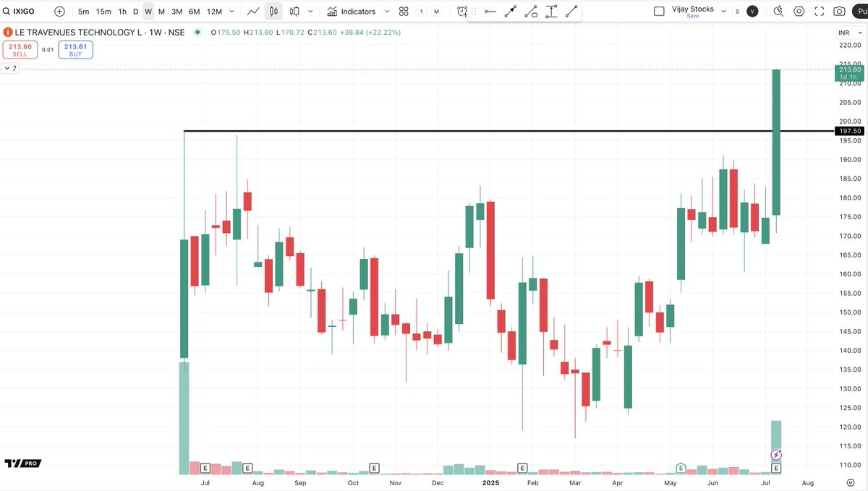Click the 2025 label on time axis
This screenshot has height=491, width=868.
(x=490, y=482)
